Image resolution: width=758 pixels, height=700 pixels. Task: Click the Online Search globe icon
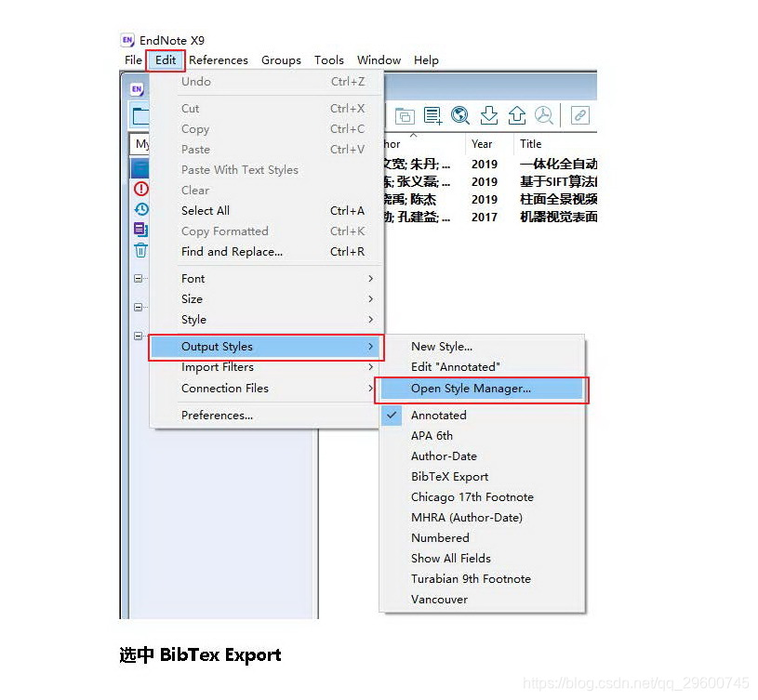coord(460,115)
